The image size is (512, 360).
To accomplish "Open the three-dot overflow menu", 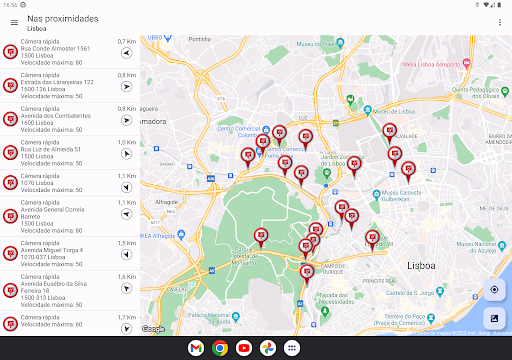I will click(x=500, y=22).
